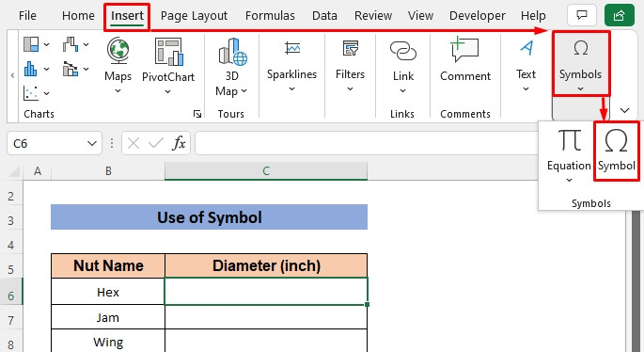Screen dimensions: 644x352
Task: Open the Equation dropdown arrow
Action: [x=569, y=180]
